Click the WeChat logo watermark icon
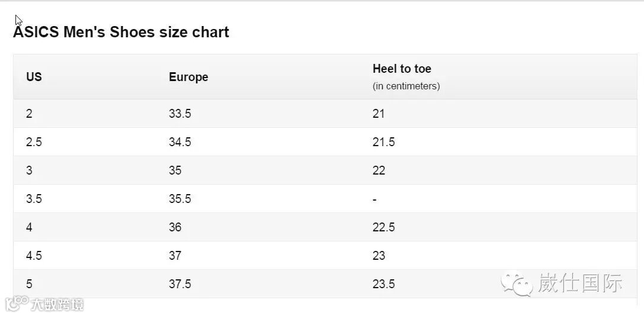 point(517,283)
